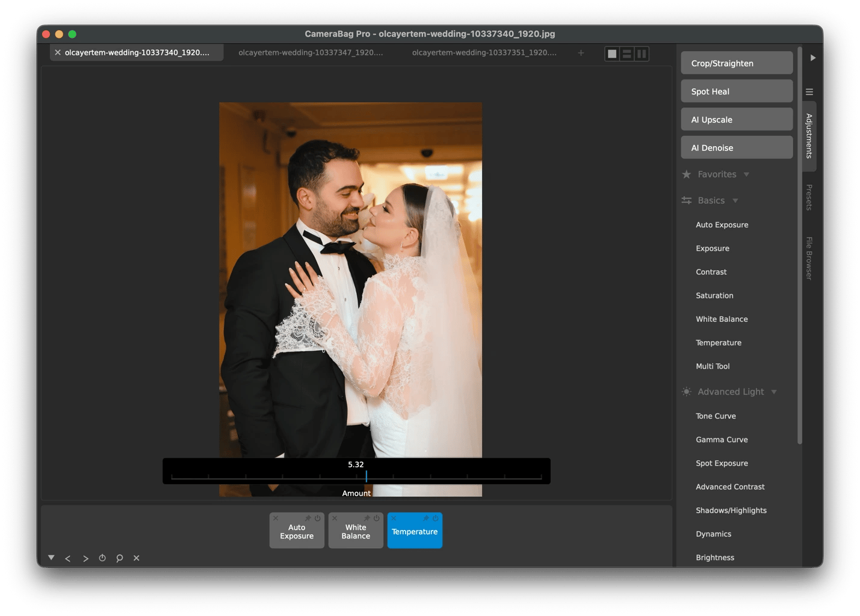Open the hamburger menu icon
The image size is (860, 616).
coord(809,92)
